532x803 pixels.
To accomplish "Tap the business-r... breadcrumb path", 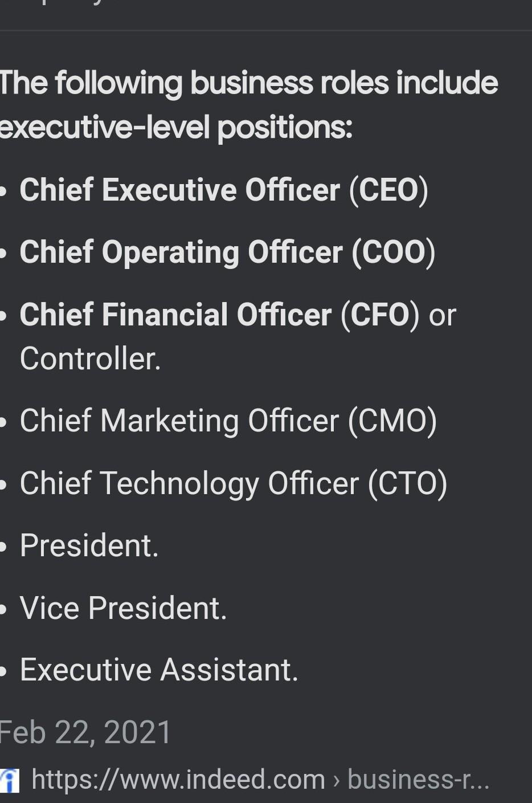I will [418, 779].
